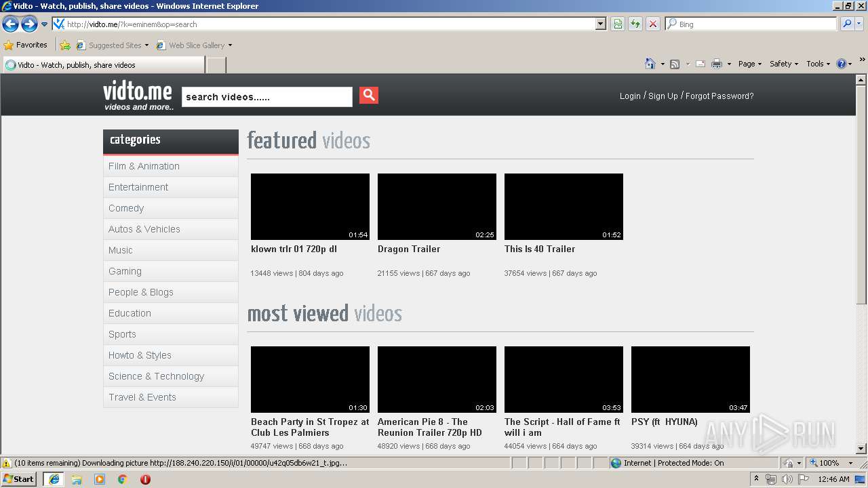Click PSY (ft HYUNA) video title

click(665, 422)
